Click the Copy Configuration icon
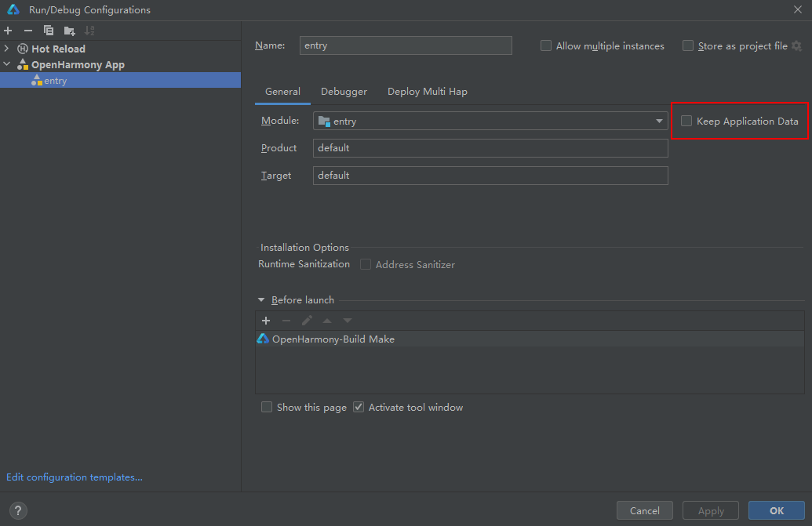 [x=49, y=31]
